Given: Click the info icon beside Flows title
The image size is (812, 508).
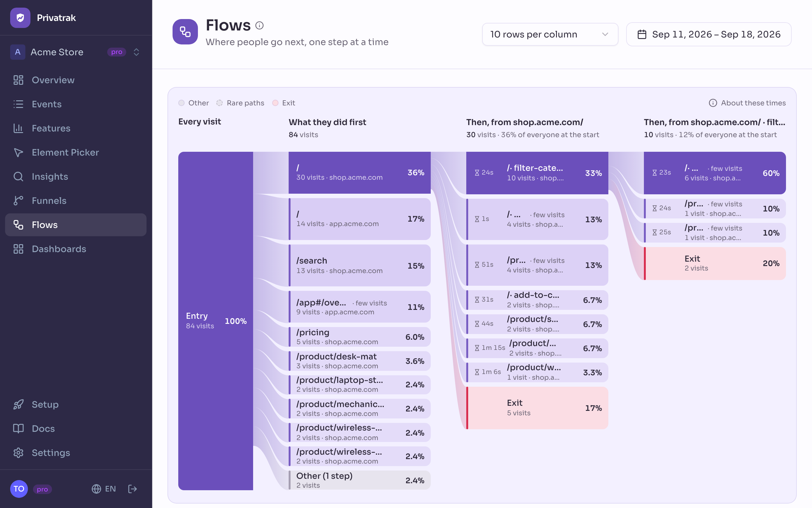Looking at the screenshot, I should [259, 25].
